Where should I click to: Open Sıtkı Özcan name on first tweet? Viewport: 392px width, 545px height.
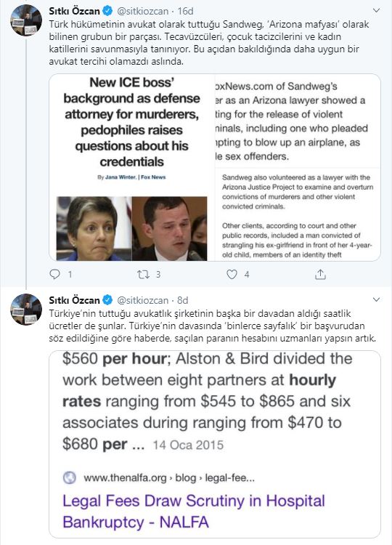click(x=74, y=11)
